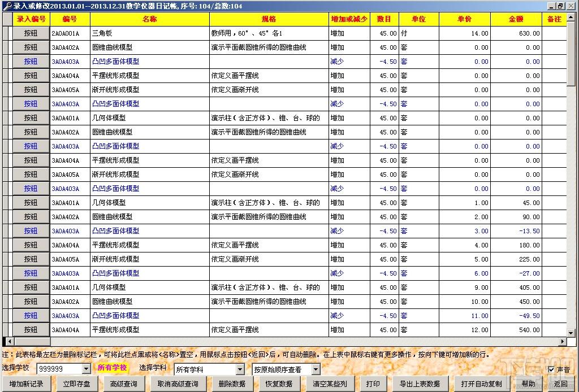Click the 450.00 amount cell
Viewport: 579px width, 392px height.
(x=516, y=302)
